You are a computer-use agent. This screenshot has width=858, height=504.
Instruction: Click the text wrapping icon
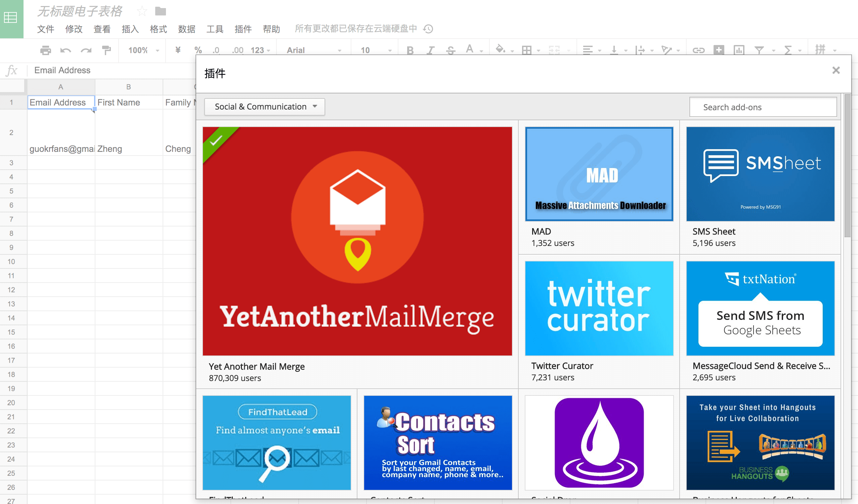(x=640, y=50)
